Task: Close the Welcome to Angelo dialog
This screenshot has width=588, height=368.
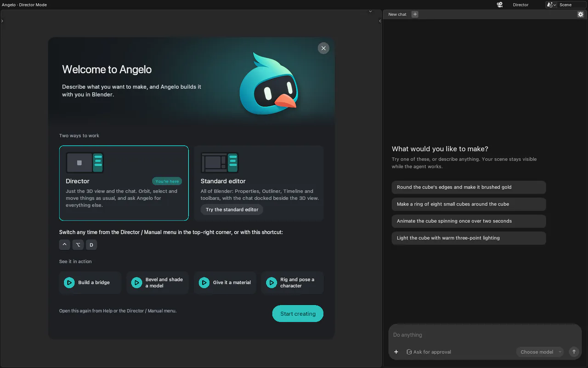Action: tap(323, 48)
